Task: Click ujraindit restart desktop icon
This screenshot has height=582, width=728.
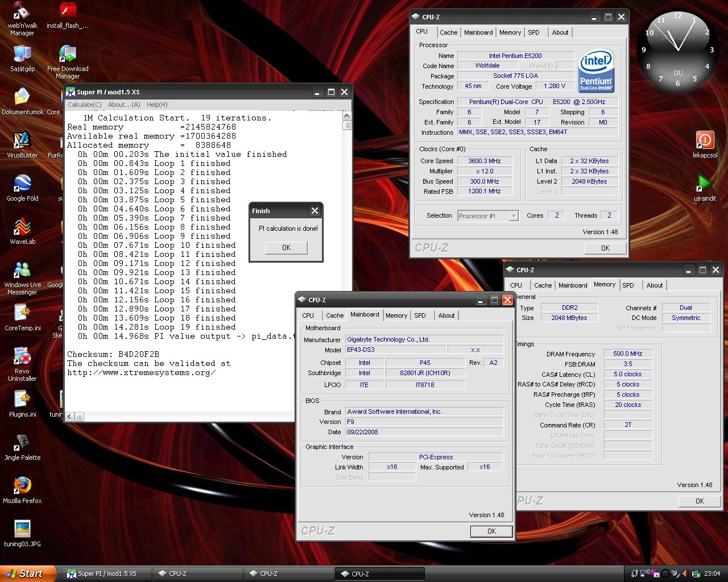Action: tap(705, 188)
